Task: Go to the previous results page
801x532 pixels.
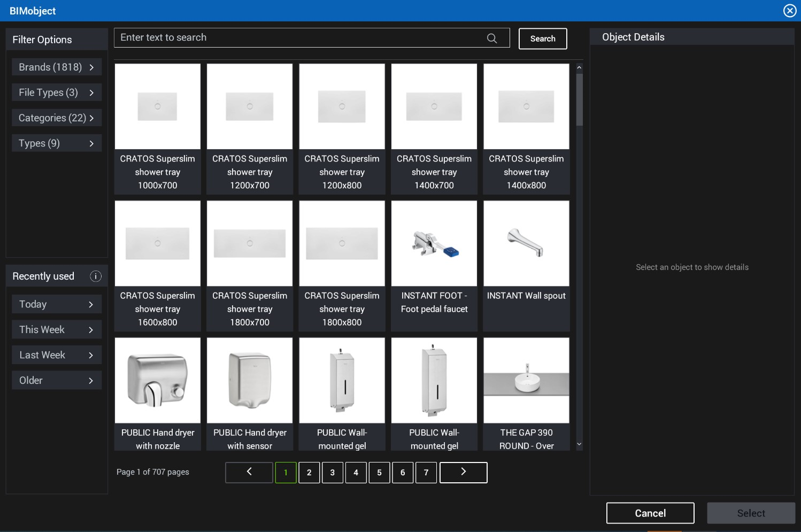Action: pyautogui.click(x=249, y=473)
